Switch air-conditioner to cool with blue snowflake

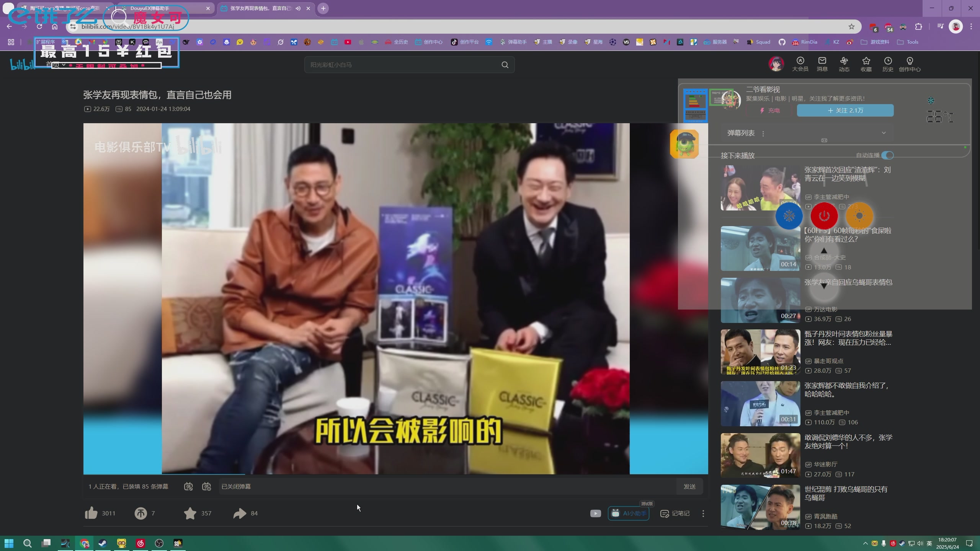tap(789, 216)
